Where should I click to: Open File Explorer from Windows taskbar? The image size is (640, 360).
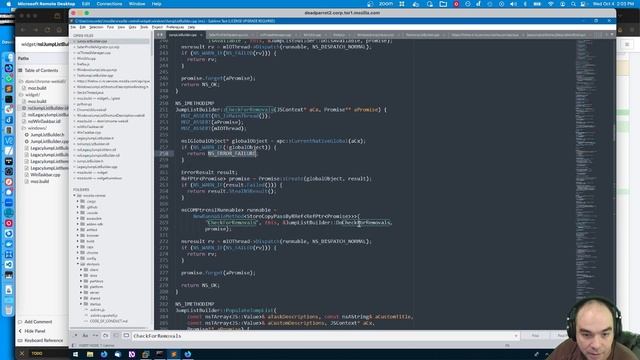tap(90, 354)
